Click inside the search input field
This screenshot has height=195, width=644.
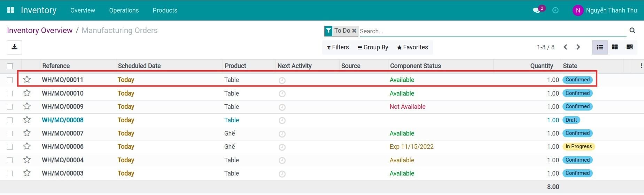(488, 31)
